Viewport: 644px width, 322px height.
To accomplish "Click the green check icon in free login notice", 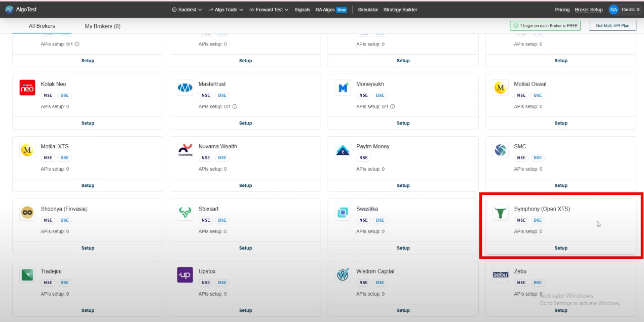I will click(x=516, y=26).
